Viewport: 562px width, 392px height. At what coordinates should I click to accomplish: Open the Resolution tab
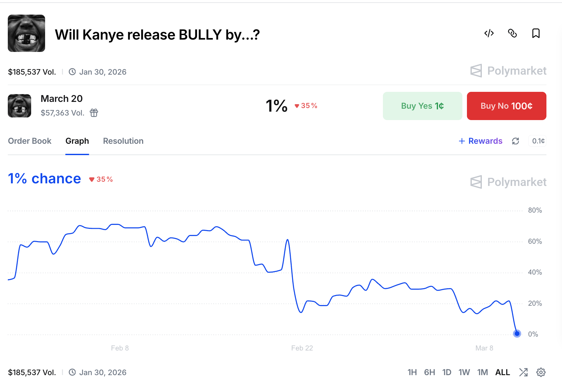click(123, 141)
